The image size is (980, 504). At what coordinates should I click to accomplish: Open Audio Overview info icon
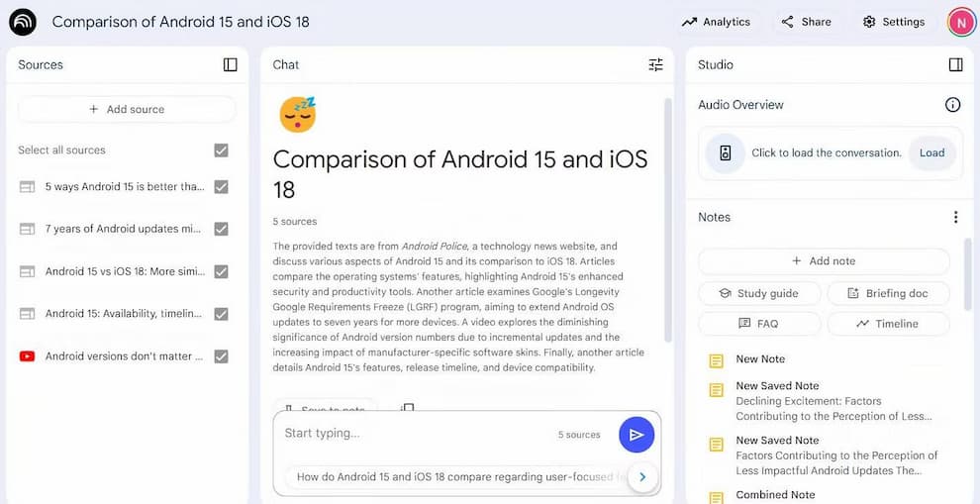click(x=952, y=104)
